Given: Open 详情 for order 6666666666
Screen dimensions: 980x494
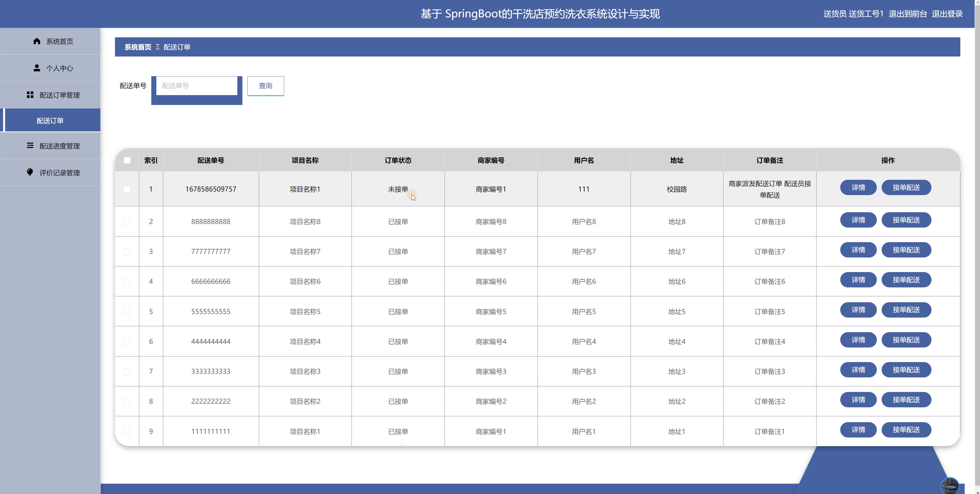Looking at the screenshot, I should [858, 279].
